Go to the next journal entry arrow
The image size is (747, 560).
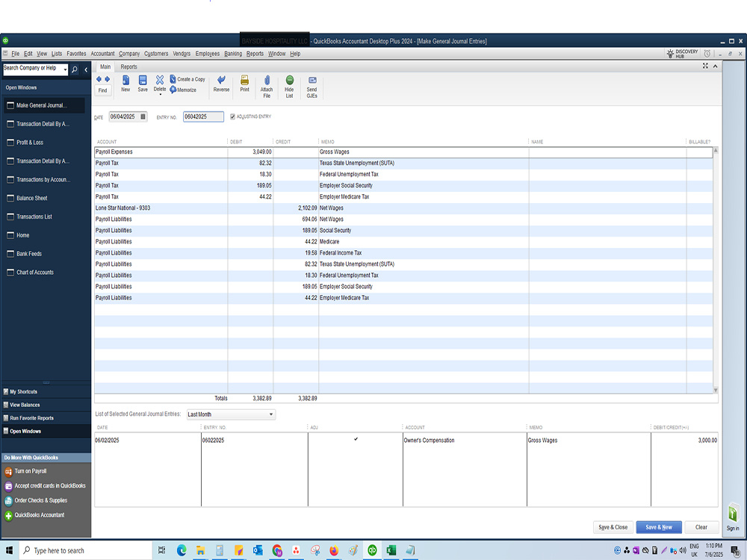click(107, 79)
